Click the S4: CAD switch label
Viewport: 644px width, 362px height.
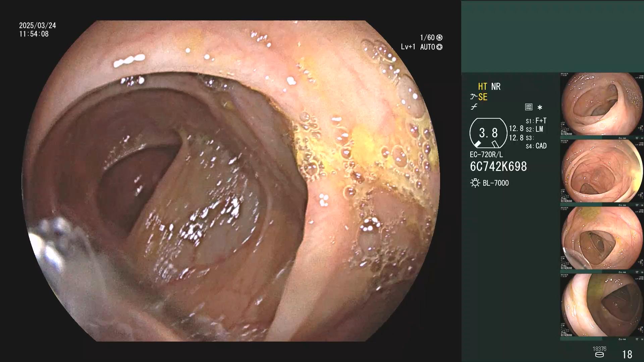(x=536, y=146)
